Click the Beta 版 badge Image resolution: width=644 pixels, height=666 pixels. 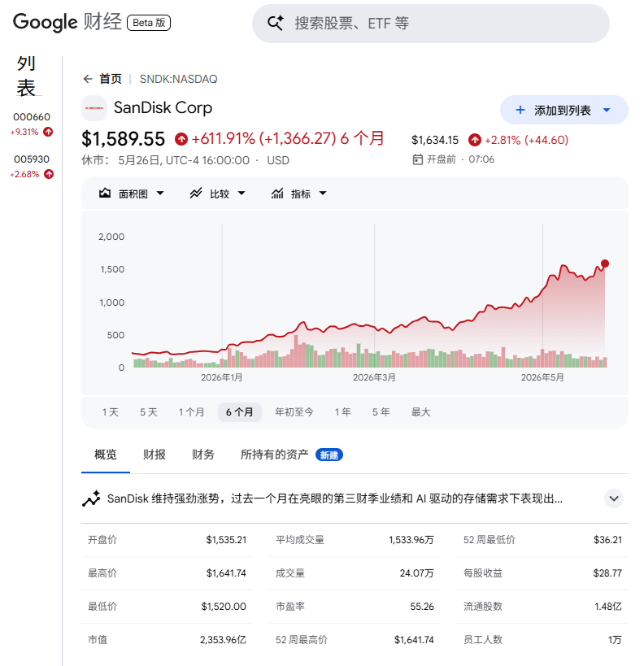149,23
